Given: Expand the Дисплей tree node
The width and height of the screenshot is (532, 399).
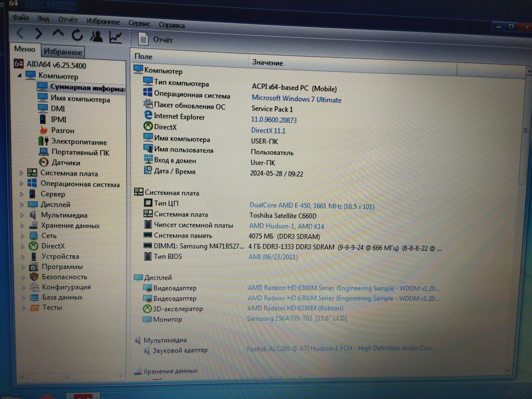Looking at the screenshot, I should [x=22, y=205].
